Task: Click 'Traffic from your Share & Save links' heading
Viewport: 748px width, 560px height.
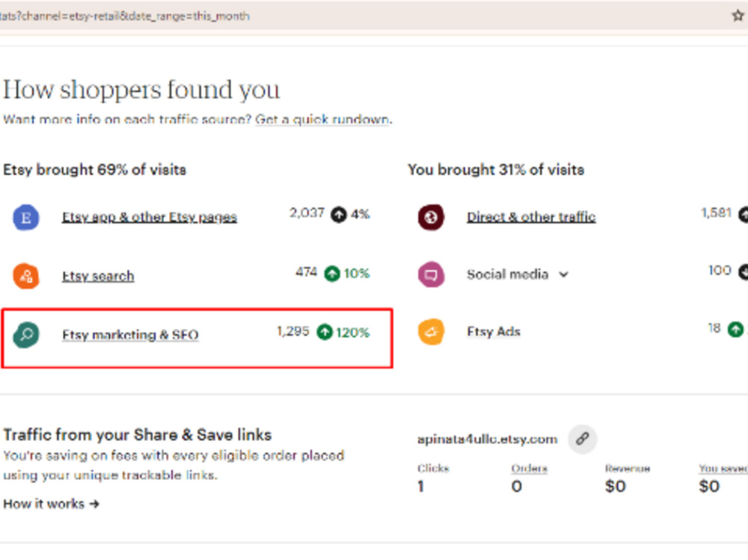Action: tap(138, 434)
